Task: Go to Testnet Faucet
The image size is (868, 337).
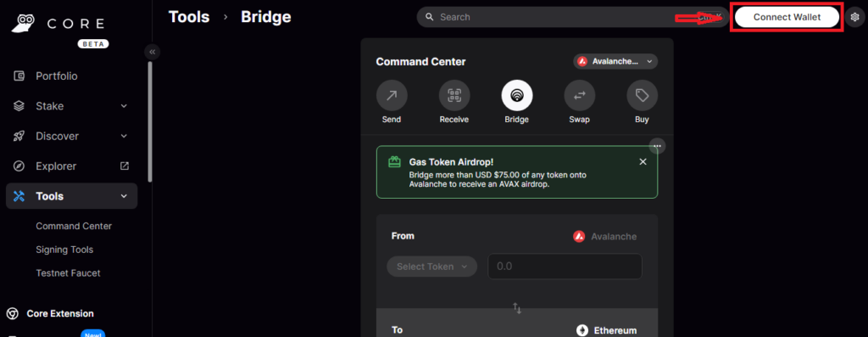Action: 68,273
